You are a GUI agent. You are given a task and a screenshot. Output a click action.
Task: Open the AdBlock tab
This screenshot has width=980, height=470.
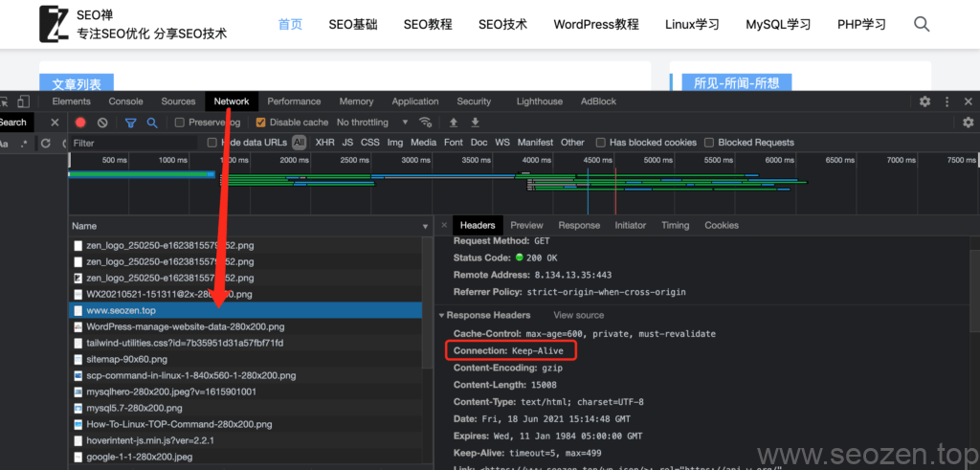click(x=598, y=101)
